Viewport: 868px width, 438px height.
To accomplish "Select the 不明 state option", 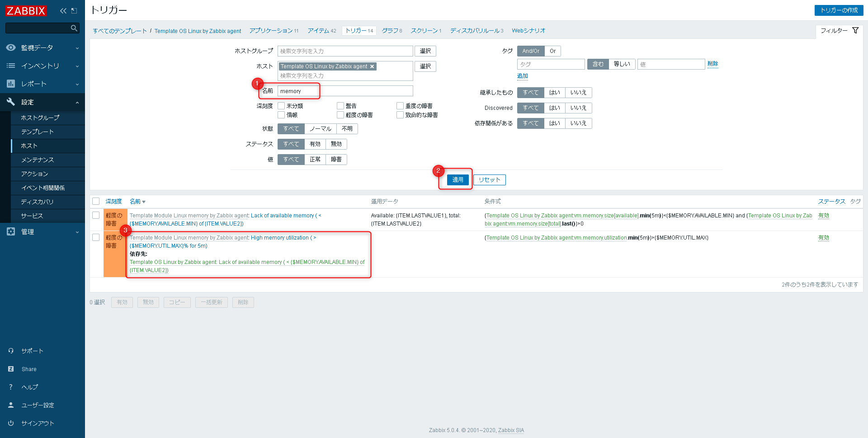I will coord(347,129).
